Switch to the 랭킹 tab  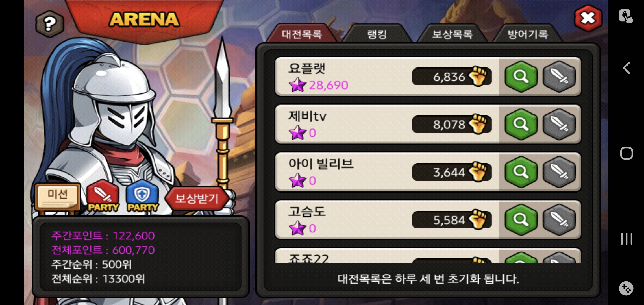tap(377, 34)
